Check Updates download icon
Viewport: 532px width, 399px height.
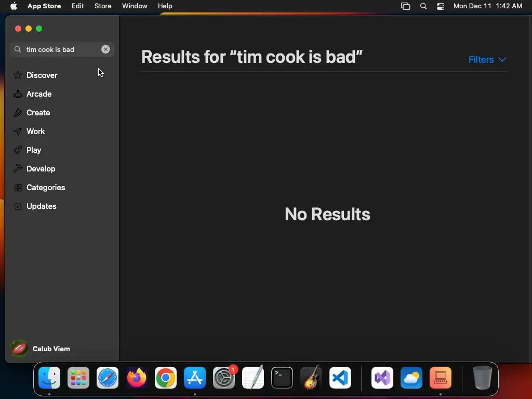[18, 206]
